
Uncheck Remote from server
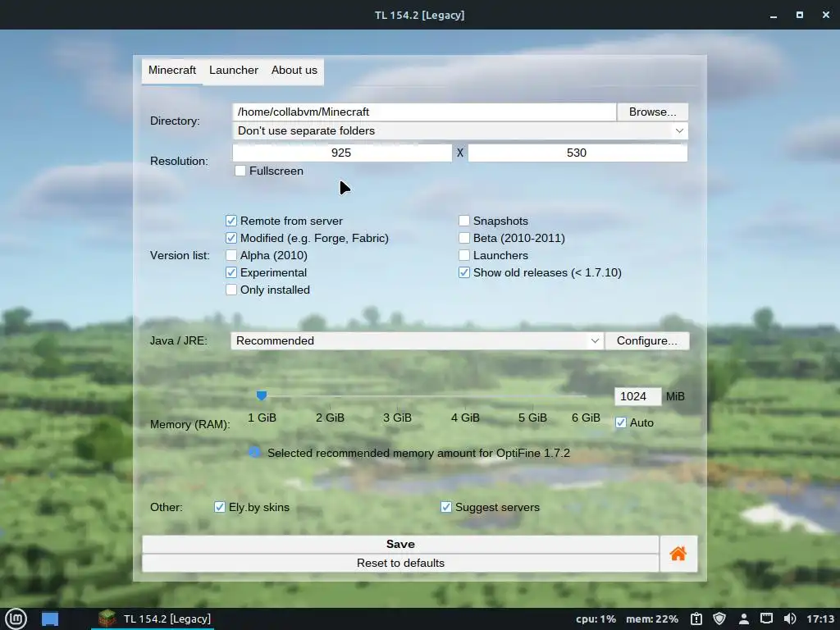[231, 221]
